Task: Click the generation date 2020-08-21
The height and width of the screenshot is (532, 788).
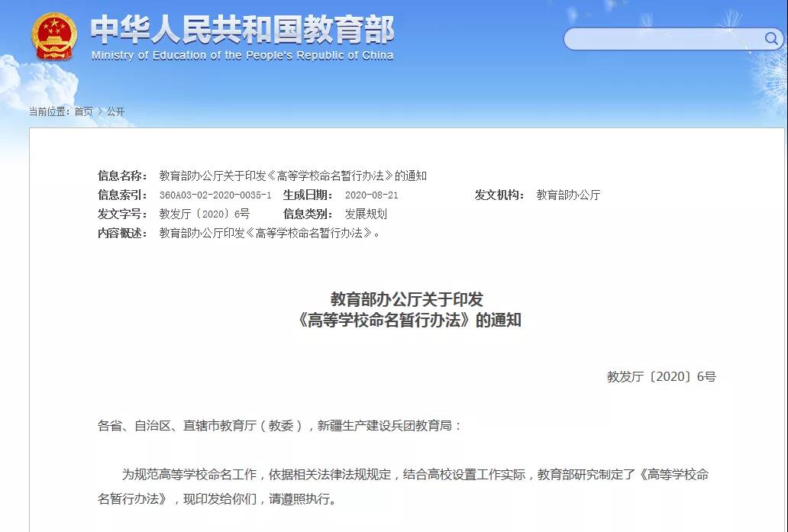Action: (x=371, y=195)
